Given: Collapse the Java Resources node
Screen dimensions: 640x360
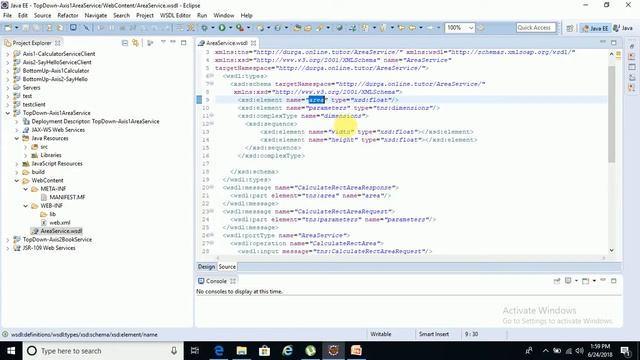Looking at the screenshot, I should coord(16,138).
